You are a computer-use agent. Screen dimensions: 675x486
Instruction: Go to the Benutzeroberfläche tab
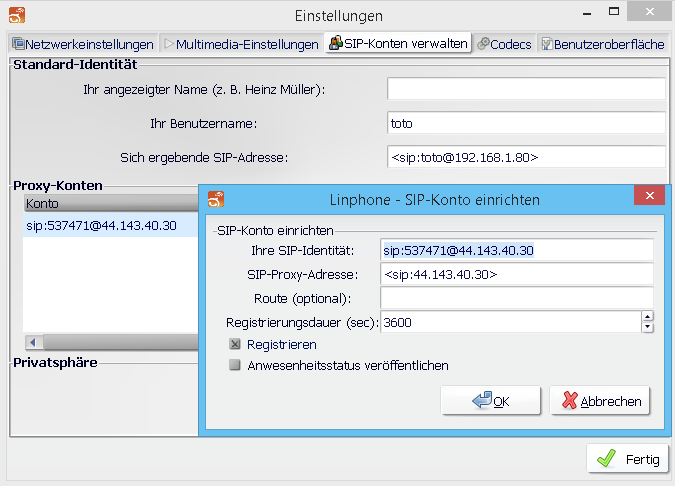click(x=603, y=44)
